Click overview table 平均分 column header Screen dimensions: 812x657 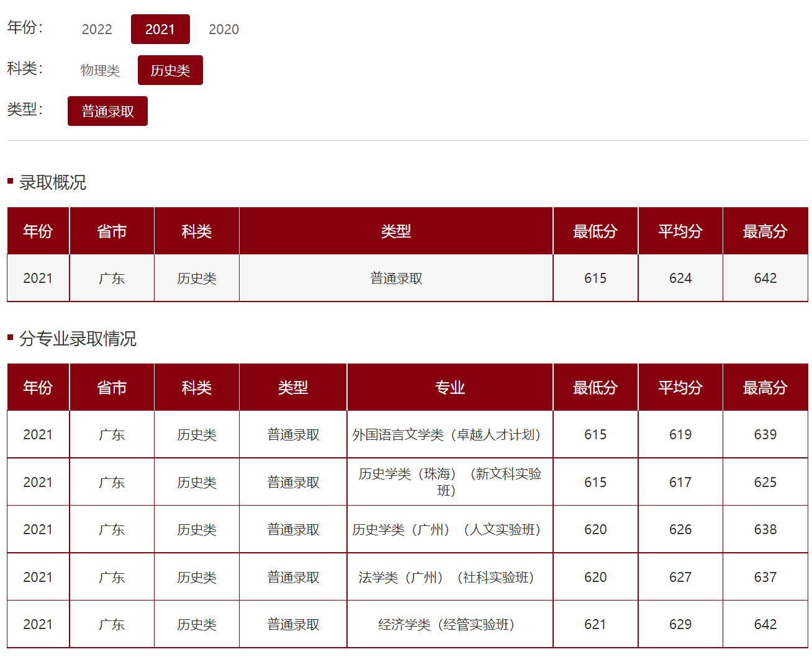pyautogui.click(x=680, y=231)
